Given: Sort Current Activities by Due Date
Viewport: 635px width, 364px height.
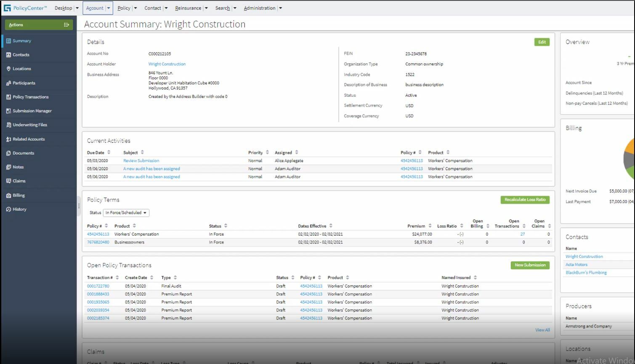Looking at the screenshot, I should point(109,152).
